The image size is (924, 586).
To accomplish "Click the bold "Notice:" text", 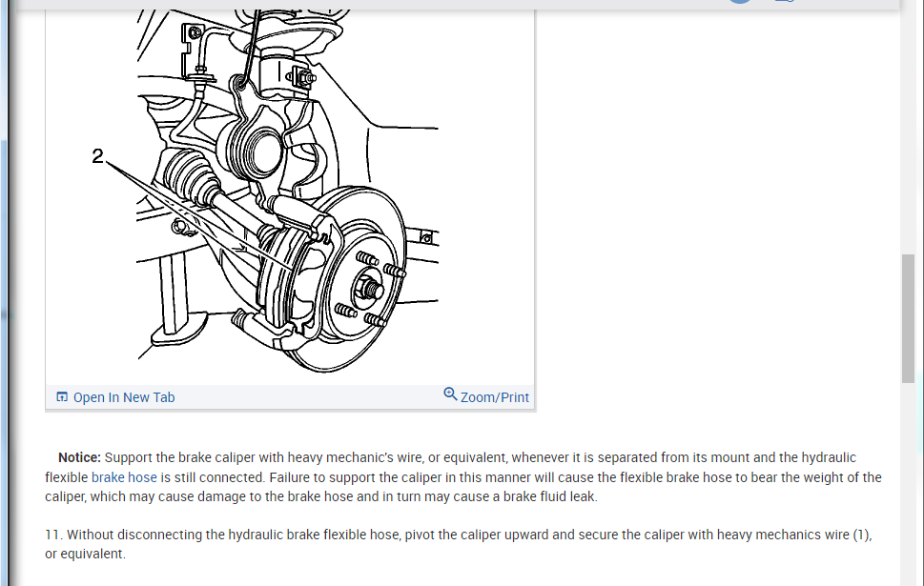I will pyautogui.click(x=79, y=457).
